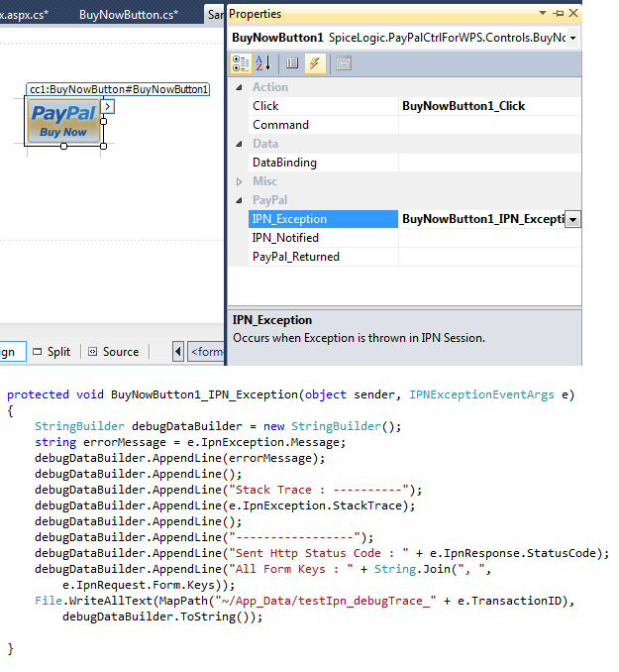Click the BuyNowButton1_IPN_Exception handler value
Screen dimensions: 619x672
482,219
